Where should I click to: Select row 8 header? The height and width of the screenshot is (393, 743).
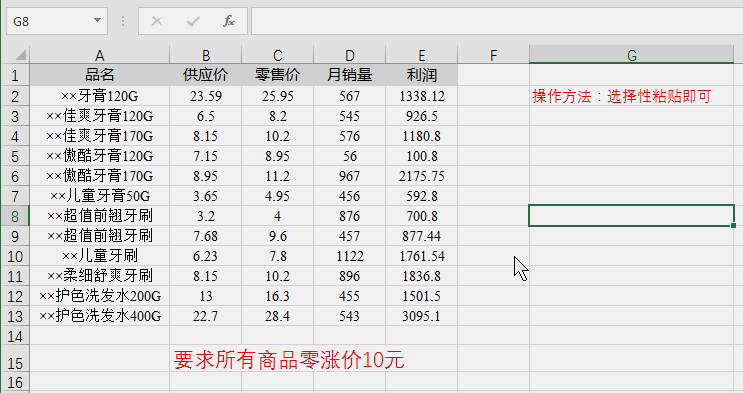[15, 216]
